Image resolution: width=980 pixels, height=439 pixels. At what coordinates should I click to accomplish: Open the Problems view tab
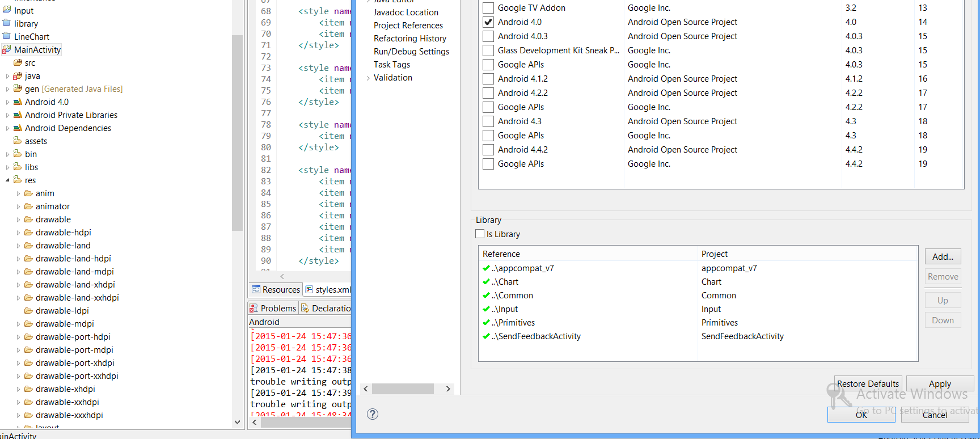273,308
